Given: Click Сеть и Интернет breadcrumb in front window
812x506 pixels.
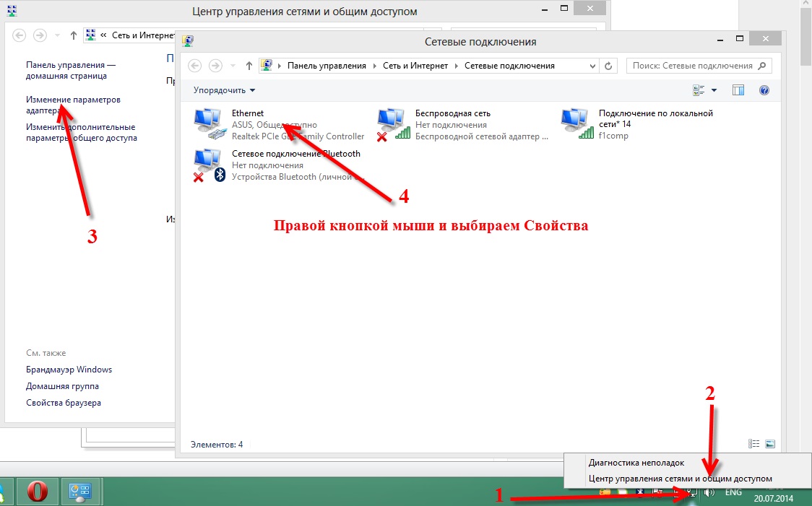Looking at the screenshot, I should [415, 66].
